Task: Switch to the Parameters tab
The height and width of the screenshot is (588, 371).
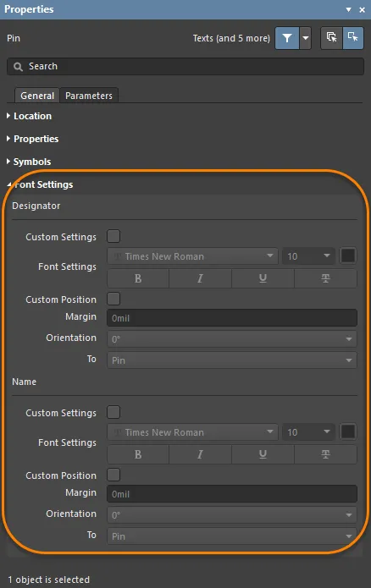Action: click(89, 96)
